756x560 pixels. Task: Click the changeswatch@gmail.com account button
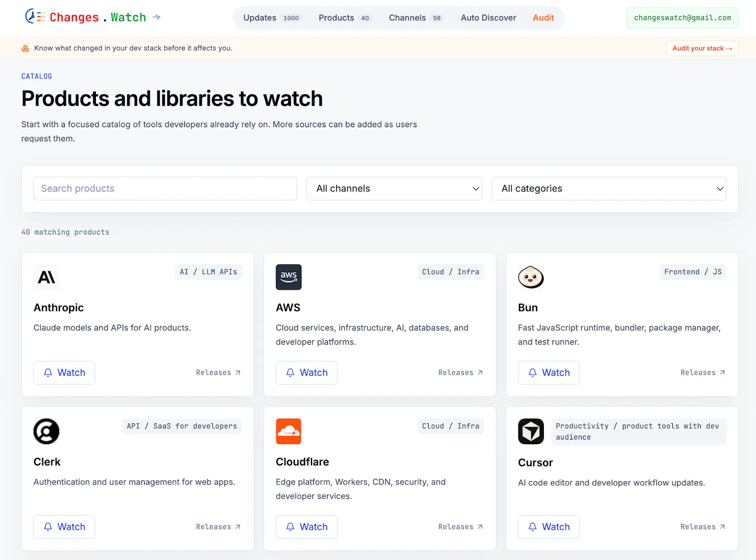pyautogui.click(x=682, y=18)
